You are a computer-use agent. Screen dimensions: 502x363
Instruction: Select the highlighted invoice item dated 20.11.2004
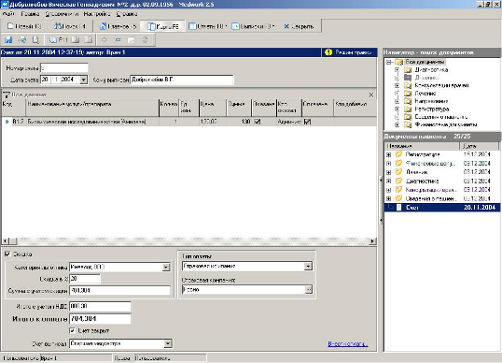pyautogui.click(x=442, y=207)
